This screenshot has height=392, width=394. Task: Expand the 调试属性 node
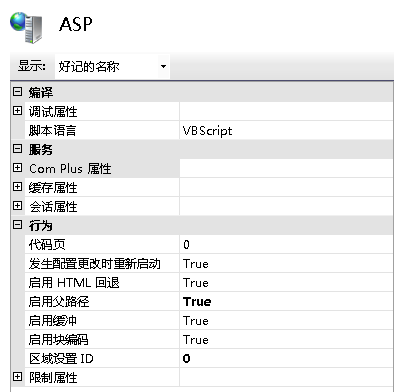tap(17, 111)
